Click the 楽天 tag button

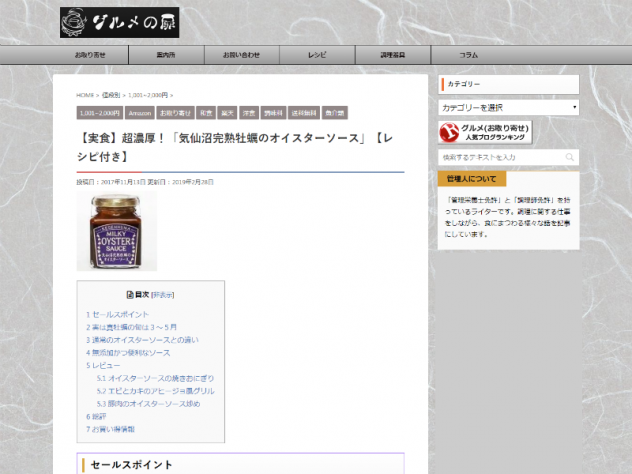coord(227,113)
